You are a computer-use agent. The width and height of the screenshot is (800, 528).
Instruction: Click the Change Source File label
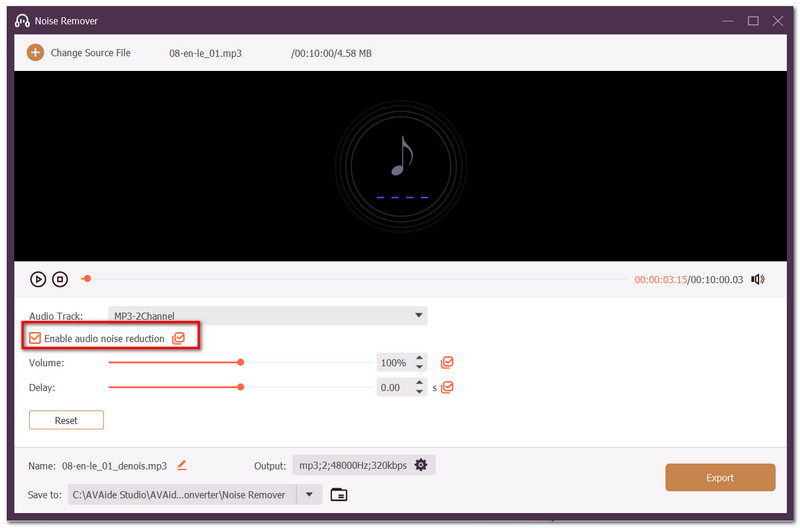tap(90, 53)
